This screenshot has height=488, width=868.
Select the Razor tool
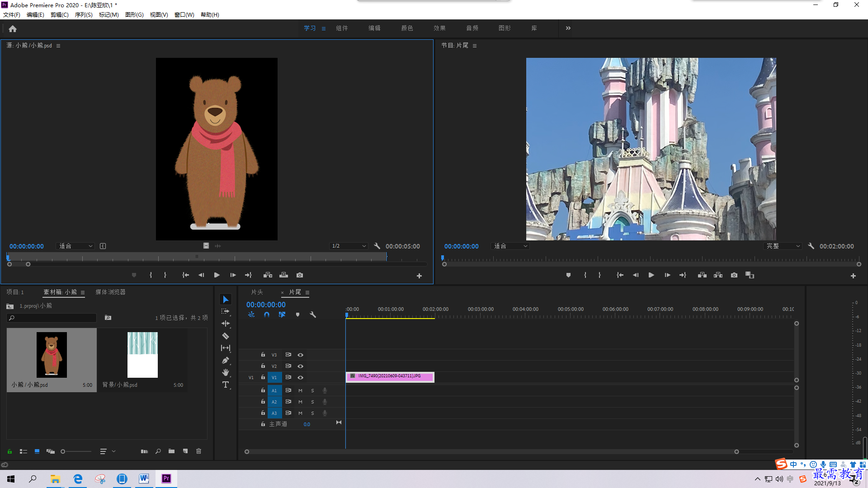coord(226,336)
